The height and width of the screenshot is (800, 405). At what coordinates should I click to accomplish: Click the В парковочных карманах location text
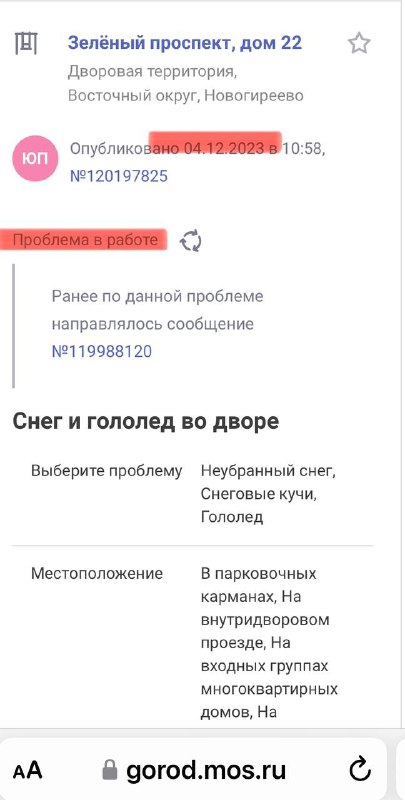coord(259,585)
